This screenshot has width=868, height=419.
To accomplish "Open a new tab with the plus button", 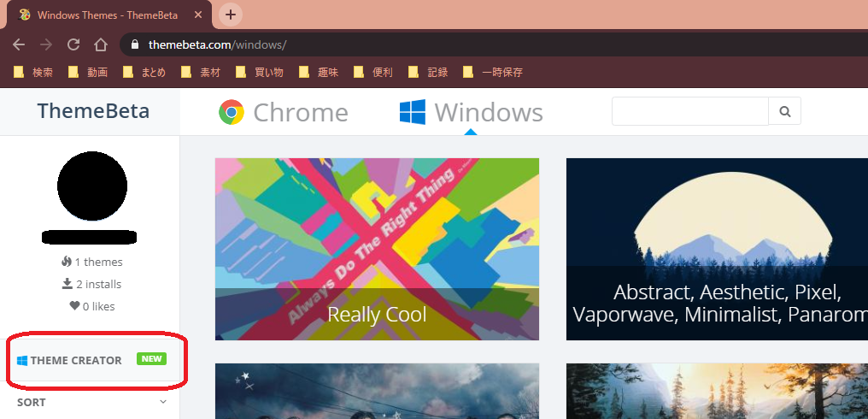I will point(231,15).
